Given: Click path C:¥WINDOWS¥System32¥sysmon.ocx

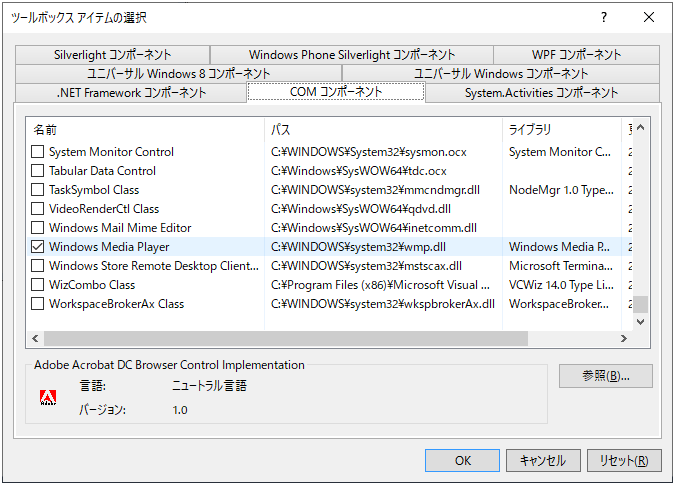Looking at the screenshot, I should pos(368,152).
